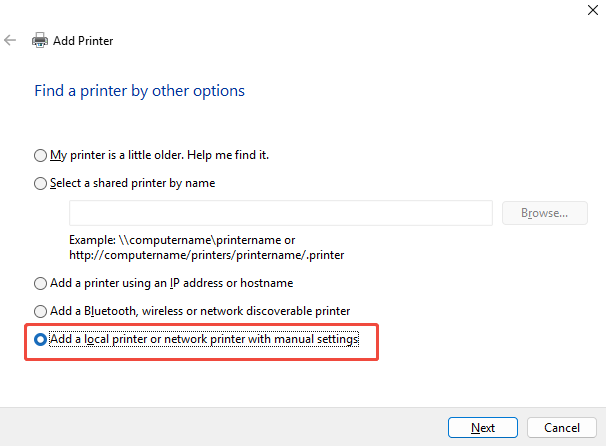This screenshot has height=446, width=606.
Task: Enable the Bluetooth, wireless or network discoverable option
Action: tap(40, 311)
